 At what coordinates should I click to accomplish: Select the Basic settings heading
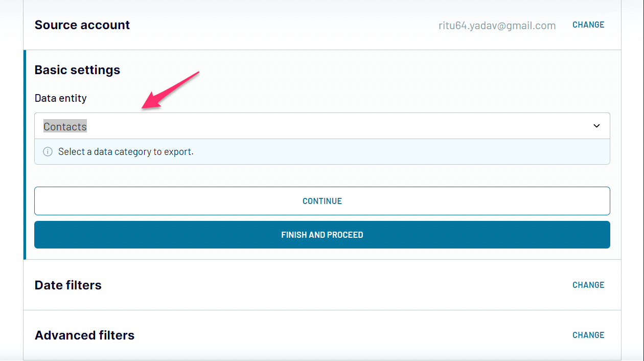click(77, 70)
